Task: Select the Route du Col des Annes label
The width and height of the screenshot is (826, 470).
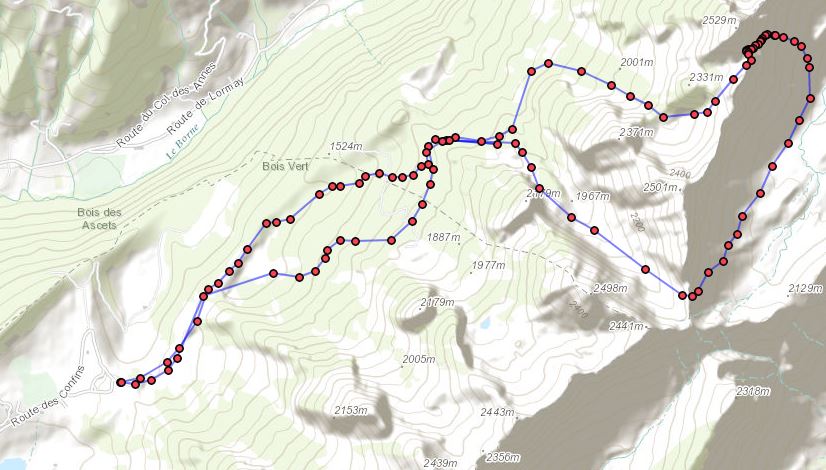Action: (x=166, y=105)
